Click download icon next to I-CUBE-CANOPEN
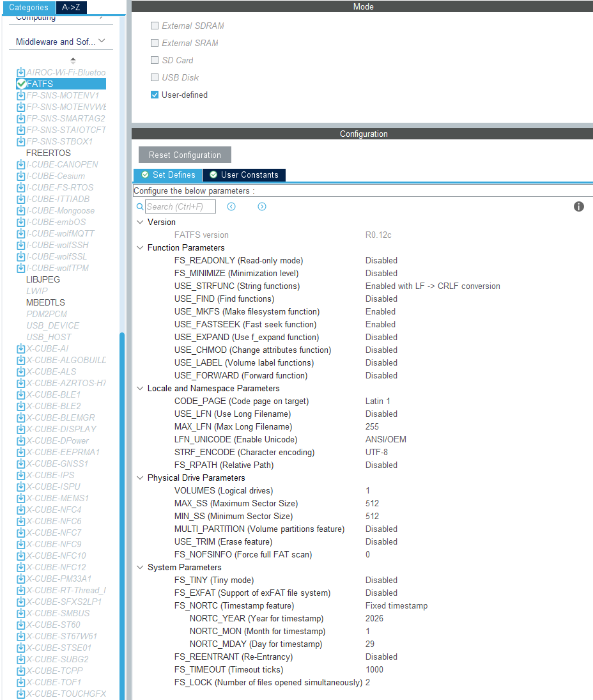 tap(20, 164)
